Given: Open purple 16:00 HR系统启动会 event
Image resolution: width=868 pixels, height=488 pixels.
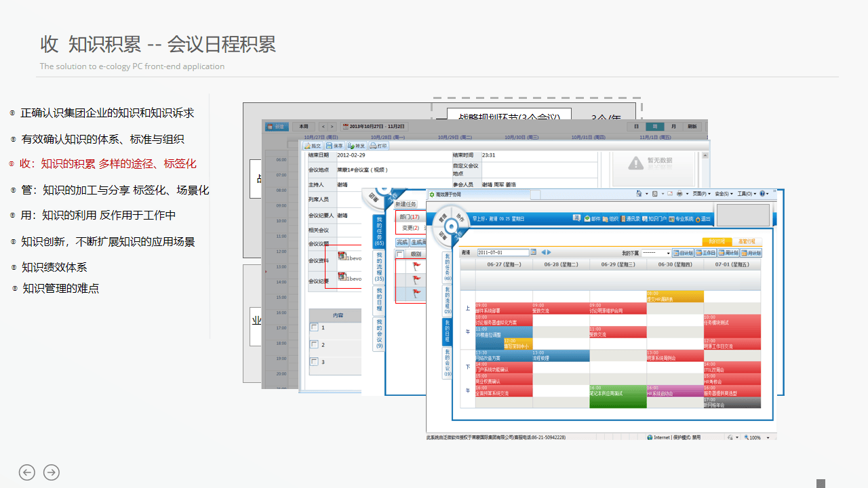Looking at the screenshot, I should point(675,391).
